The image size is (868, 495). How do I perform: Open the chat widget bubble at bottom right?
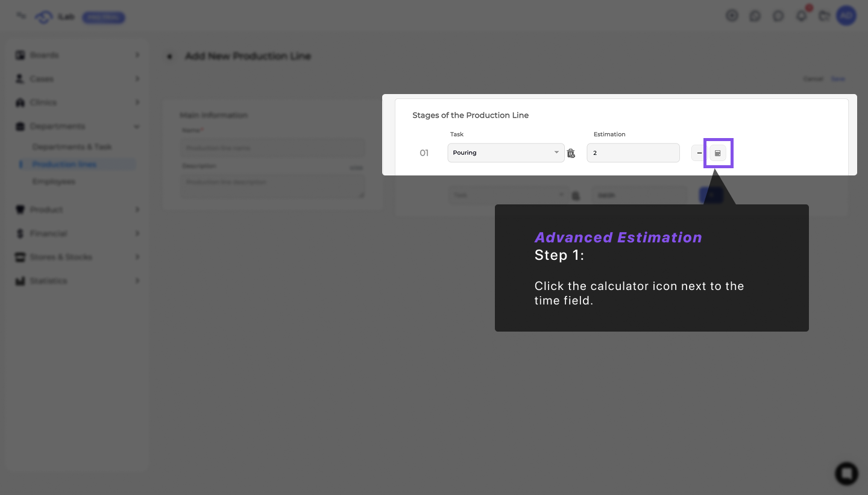(x=846, y=473)
